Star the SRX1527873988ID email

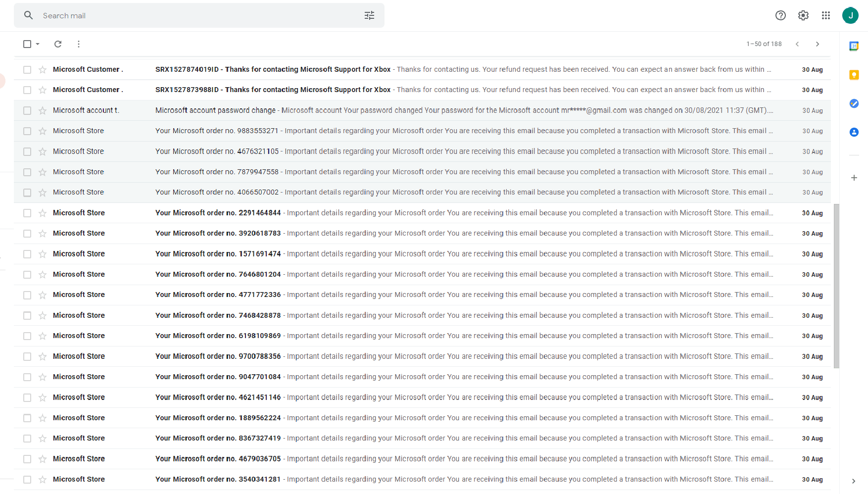click(x=43, y=90)
